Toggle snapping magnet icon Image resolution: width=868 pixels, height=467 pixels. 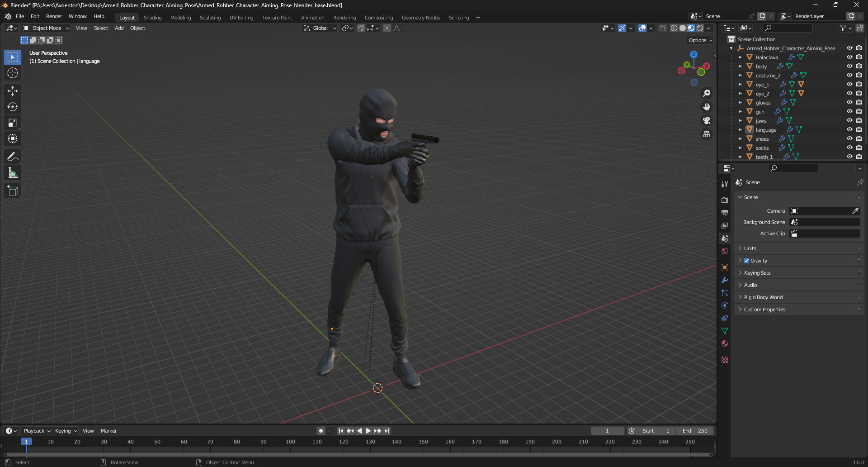(x=361, y=28)
